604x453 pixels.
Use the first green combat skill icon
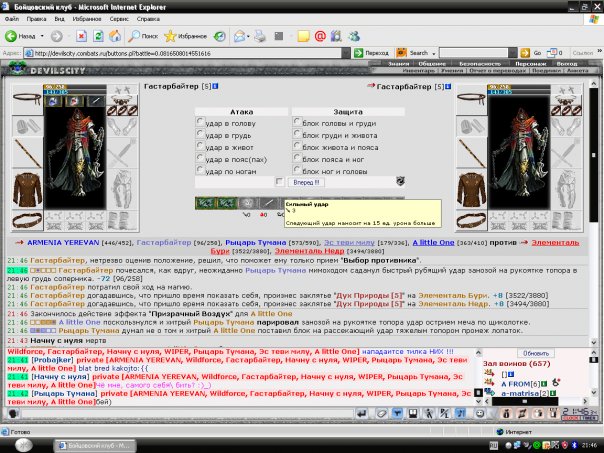205,203
